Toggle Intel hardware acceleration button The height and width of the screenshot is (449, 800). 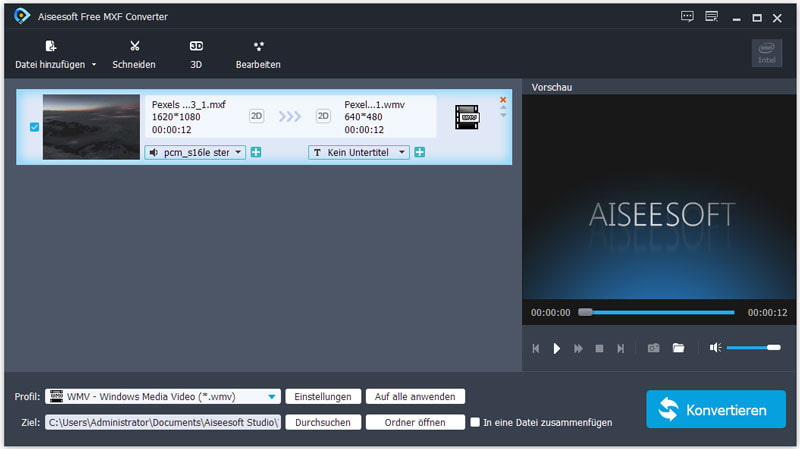(766, 53)
